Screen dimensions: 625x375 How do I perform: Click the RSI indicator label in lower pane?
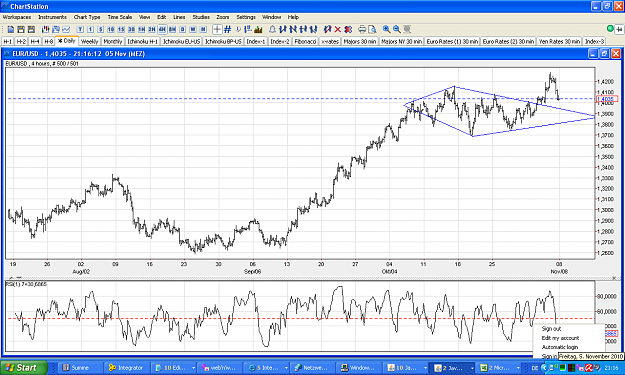(26, 284)
